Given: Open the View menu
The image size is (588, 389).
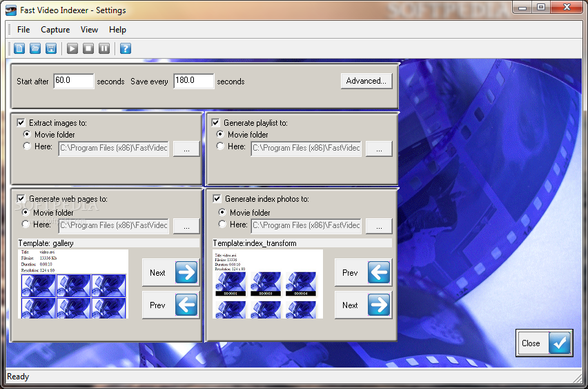Looking at the screenshot, I should coord(89,30).
